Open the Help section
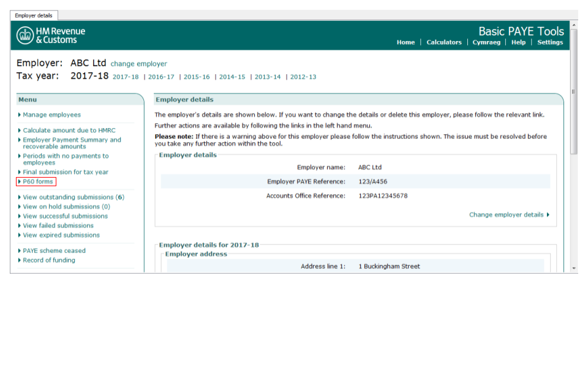Image resolution: width=588 pixels, height=392 pixels. (x=518, y=42)
